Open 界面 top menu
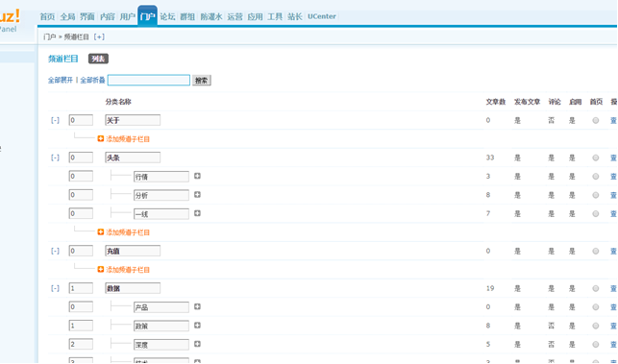 pos(87,16)
